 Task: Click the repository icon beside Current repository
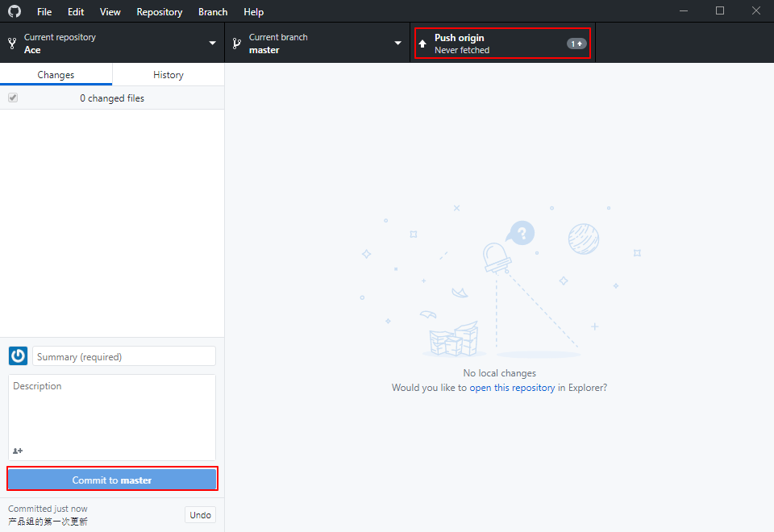pos(12,44)
